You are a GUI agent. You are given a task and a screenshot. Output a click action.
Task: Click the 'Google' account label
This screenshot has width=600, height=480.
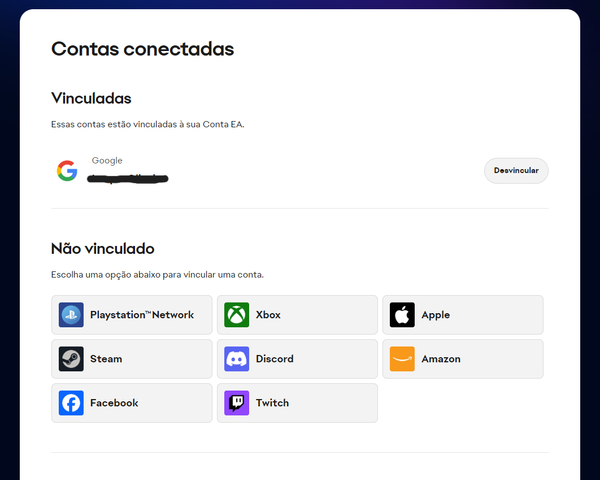point(107,160)
